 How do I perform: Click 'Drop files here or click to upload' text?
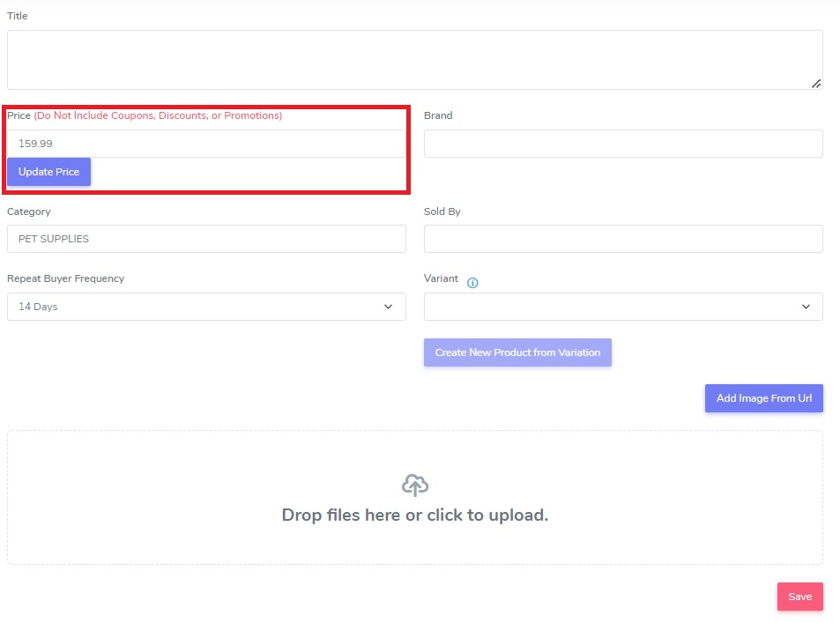pos(414,515)
